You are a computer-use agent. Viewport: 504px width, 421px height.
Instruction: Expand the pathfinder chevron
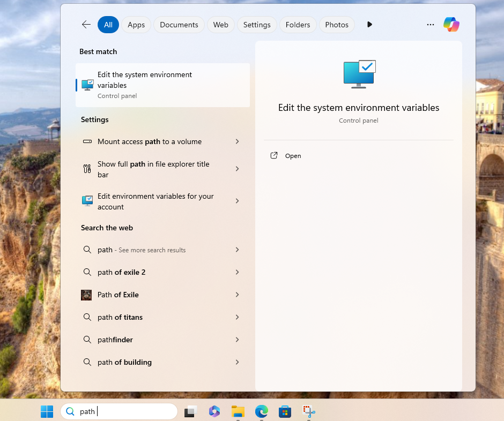(237, 340)
